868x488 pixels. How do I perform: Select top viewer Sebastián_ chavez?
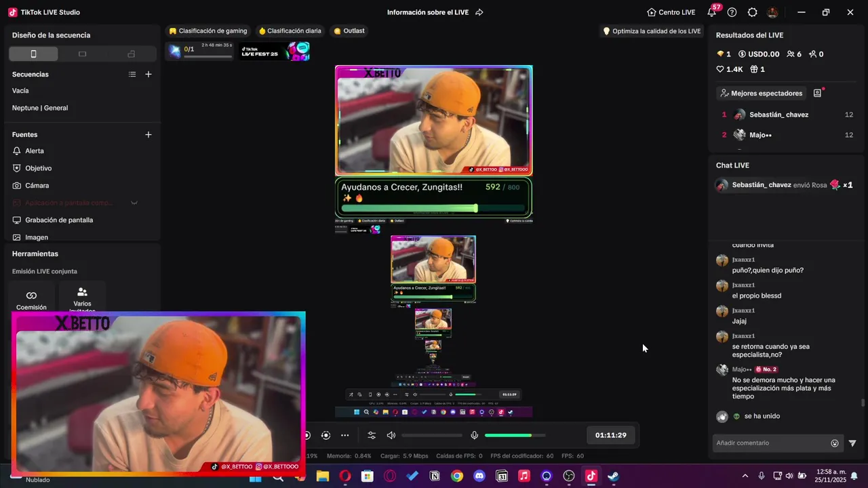coord(787,115)
